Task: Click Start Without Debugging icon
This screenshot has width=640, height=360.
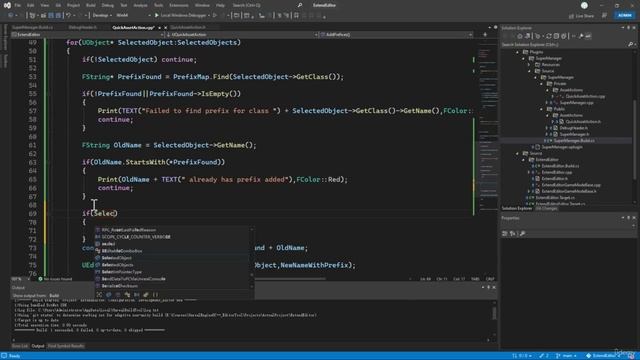Action: coord(215,16)
